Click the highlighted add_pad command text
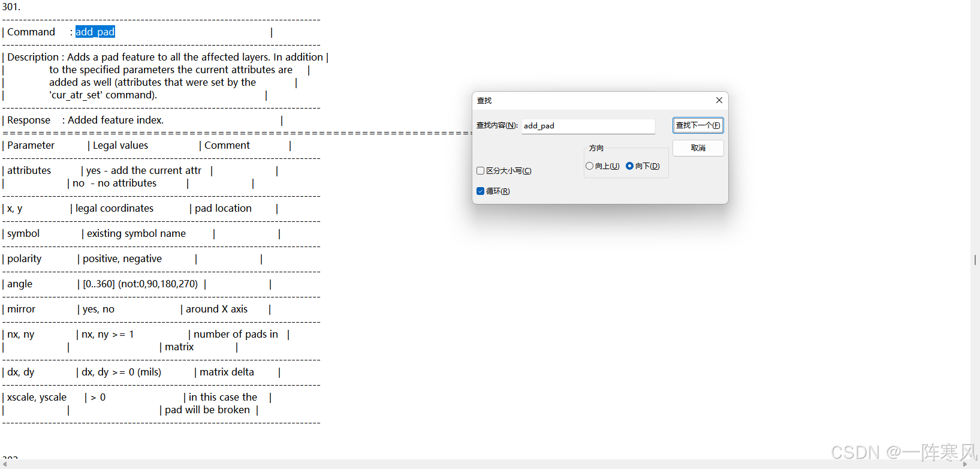 (95, 32)
